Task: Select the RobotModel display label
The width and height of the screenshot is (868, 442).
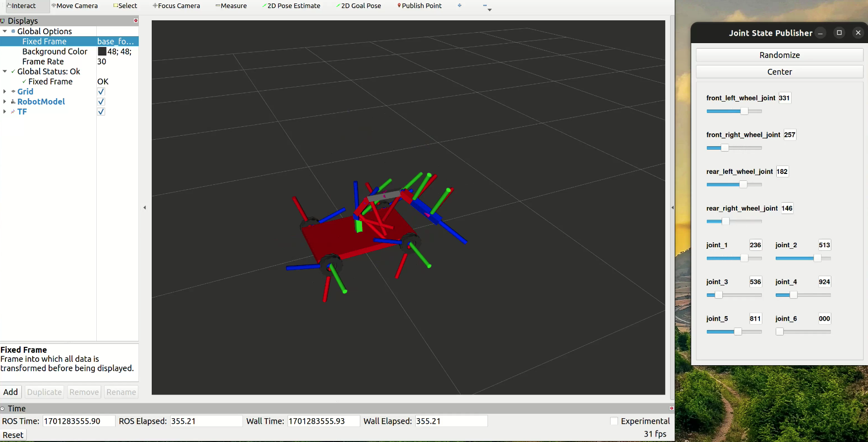Action: tap(41, 102)
